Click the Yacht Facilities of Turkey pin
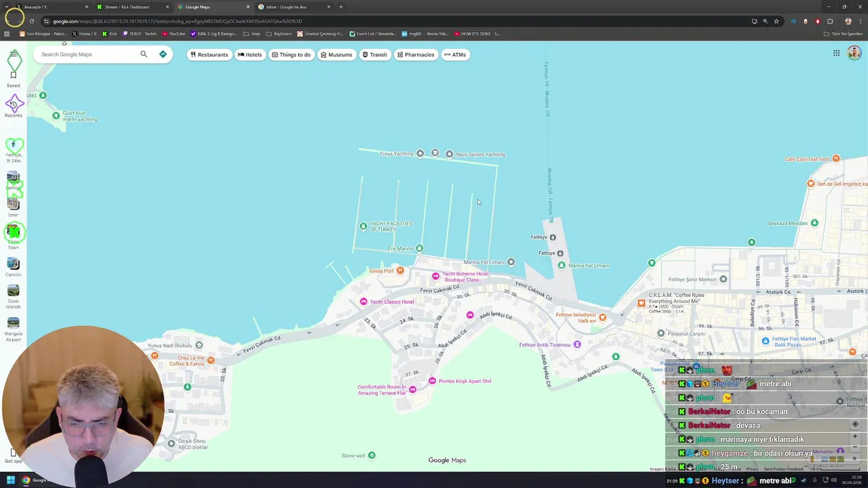 pyautogui.click(x=363, y=226)
